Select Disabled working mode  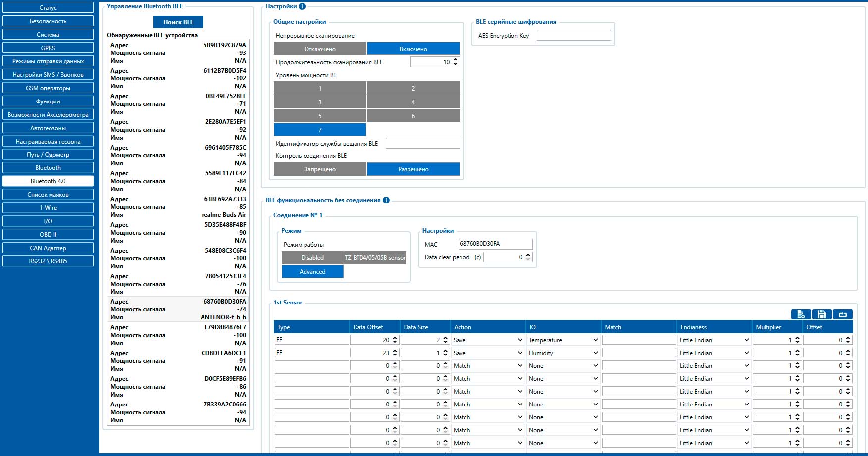(312, 258)
